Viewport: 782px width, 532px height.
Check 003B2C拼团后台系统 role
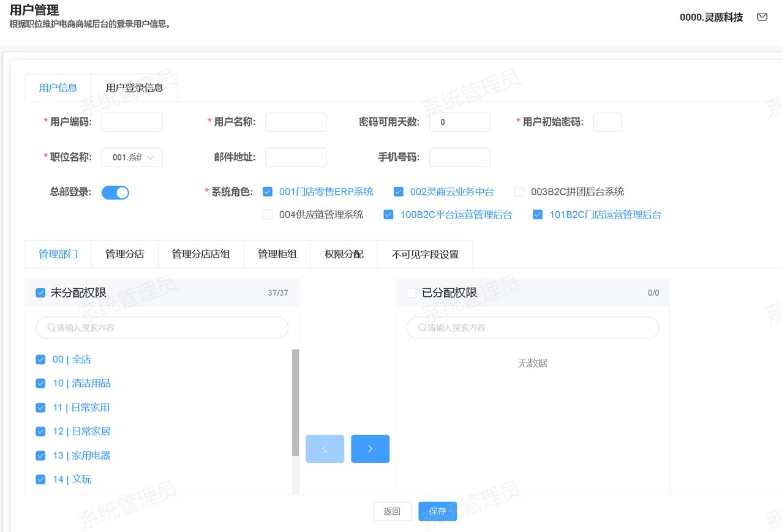pyautogui.click(x=519, y=192)
